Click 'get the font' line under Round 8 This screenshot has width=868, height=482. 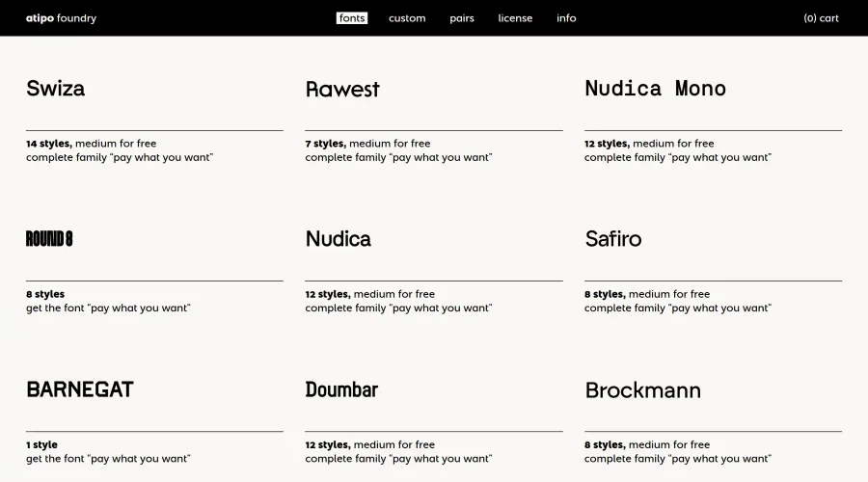click(x=108, y=308)
